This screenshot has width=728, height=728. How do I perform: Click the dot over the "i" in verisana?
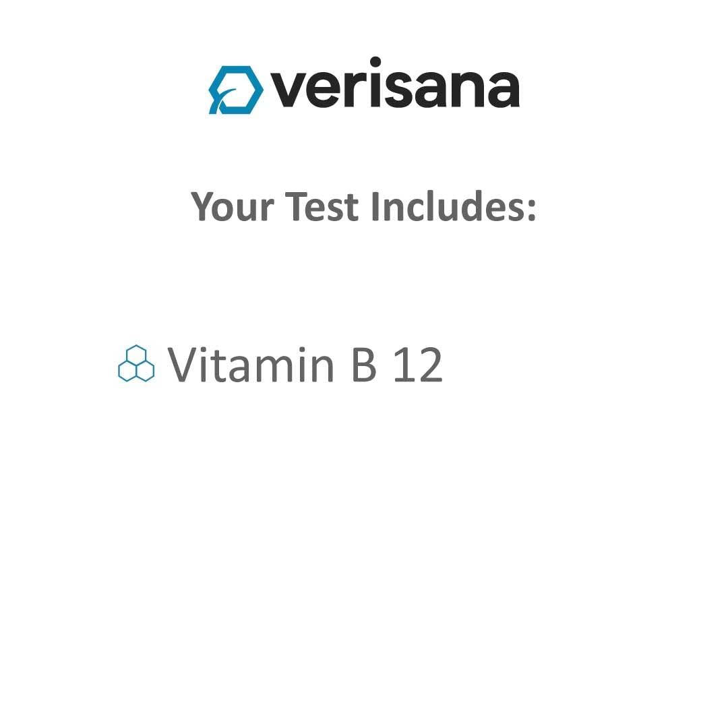tap(375, 62)
